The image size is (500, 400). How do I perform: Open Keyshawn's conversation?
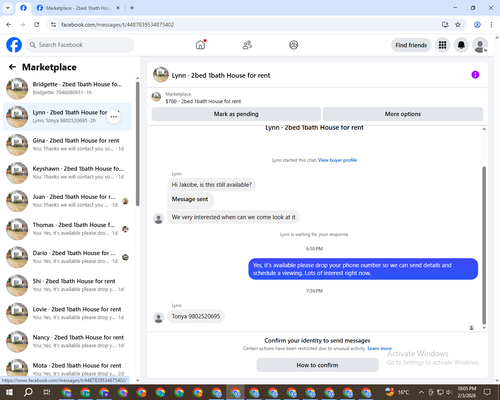click(67, 173)
